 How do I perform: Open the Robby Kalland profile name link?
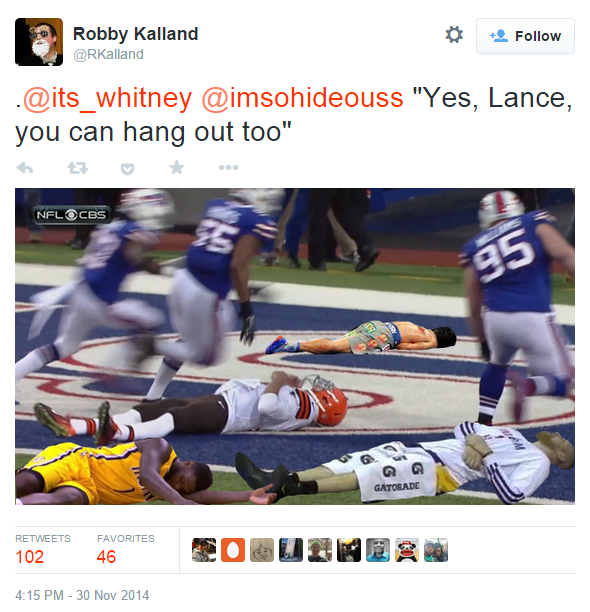[x=135, y=34]
